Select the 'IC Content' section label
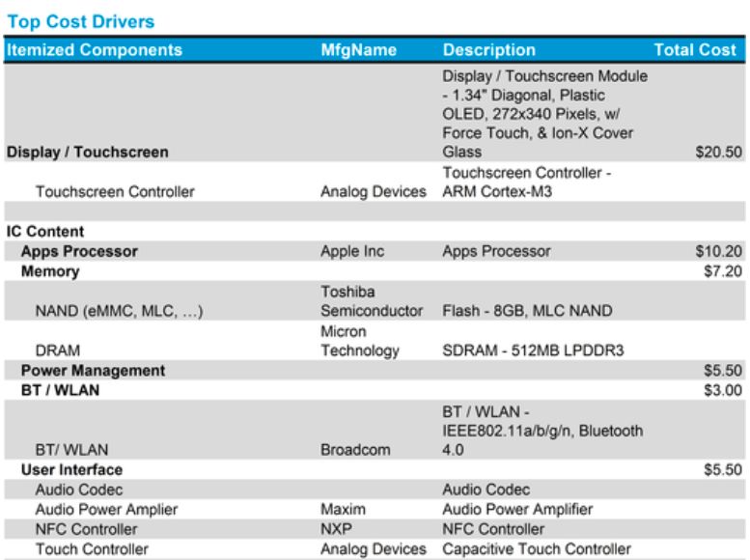The height and width of the screenshot is (560, 750). click(45, 232)
